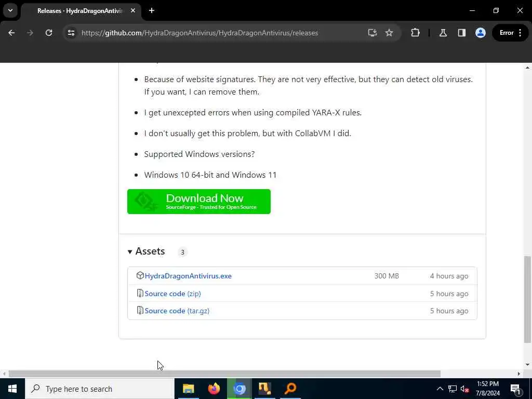Viewport: 532px width, 399px height.
Task: Restore down the Chrome window
Action: (x=496, y=10)
